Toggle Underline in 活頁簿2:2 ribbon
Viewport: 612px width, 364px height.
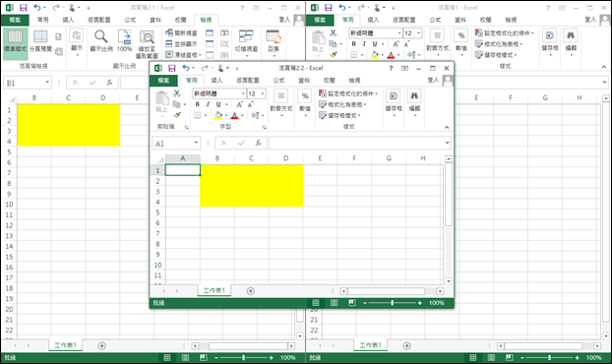tap(218, 104)
